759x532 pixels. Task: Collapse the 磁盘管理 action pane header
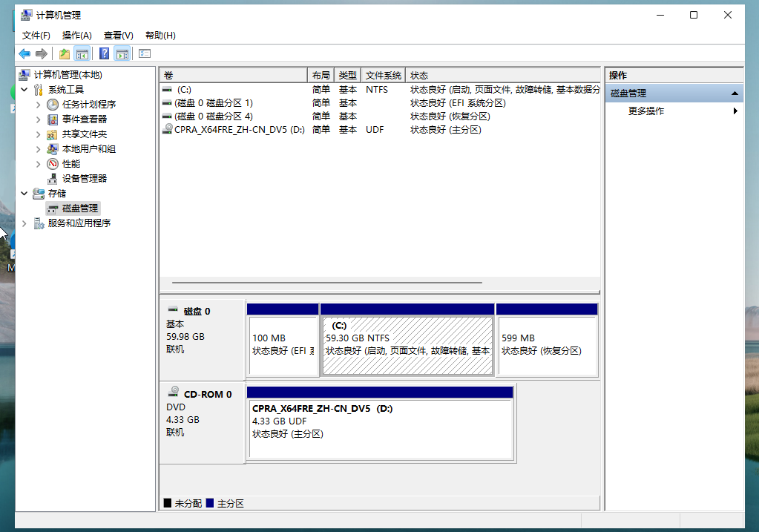coord(734,93)
